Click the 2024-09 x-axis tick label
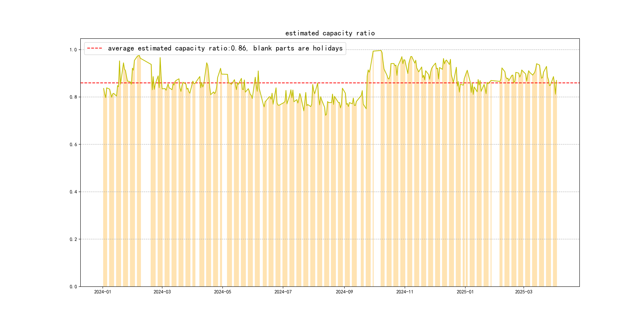The image size is (644, 322). pyautogui.click(x=344, y=292)
